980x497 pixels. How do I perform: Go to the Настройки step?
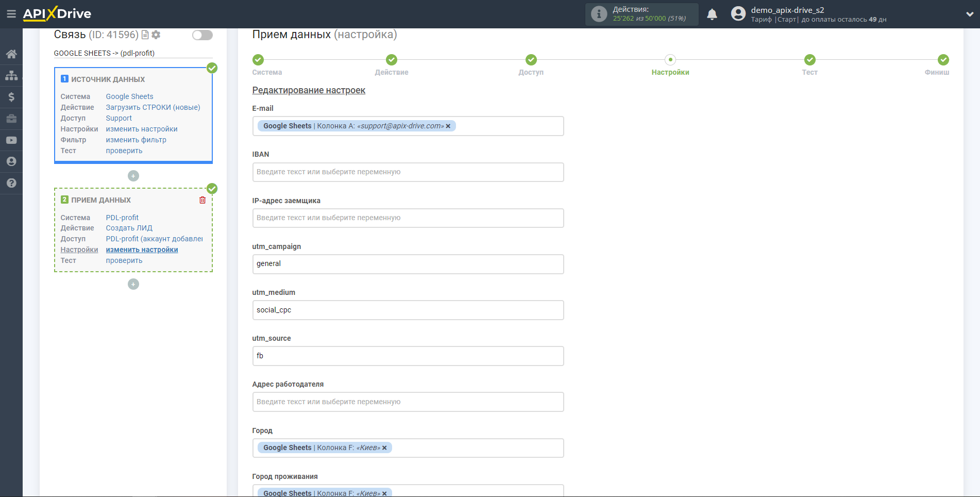[x=670, y=60]
